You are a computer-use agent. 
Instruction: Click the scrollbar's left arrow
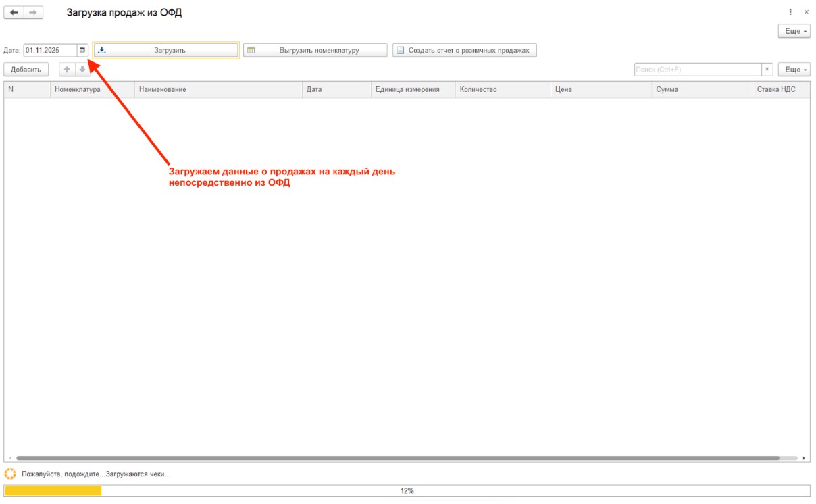(x=9, y=458)
